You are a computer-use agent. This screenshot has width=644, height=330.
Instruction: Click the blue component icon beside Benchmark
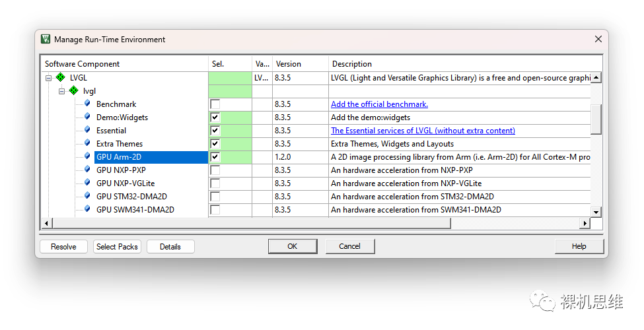tap(87, 104)
